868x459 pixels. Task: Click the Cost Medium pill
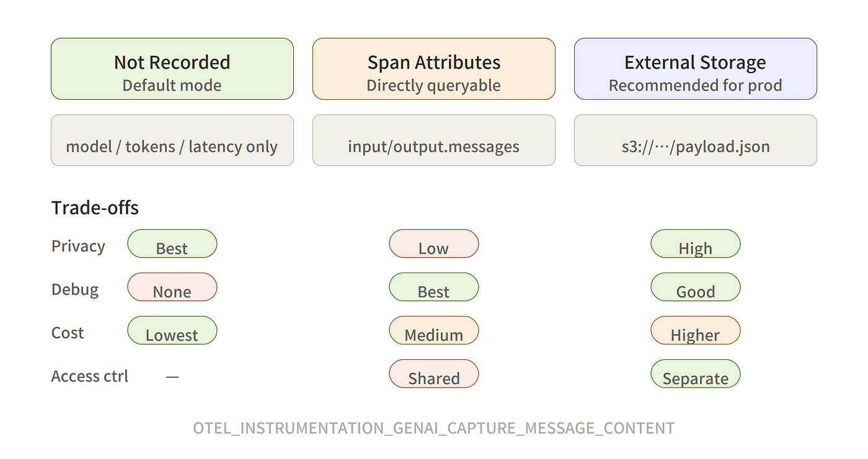433,330
